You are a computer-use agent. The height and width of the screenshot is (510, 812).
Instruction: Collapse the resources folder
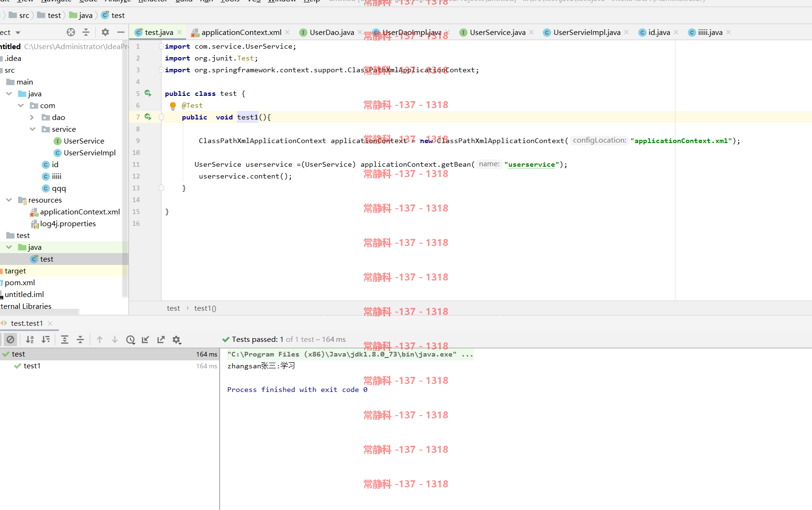point(9,200)
